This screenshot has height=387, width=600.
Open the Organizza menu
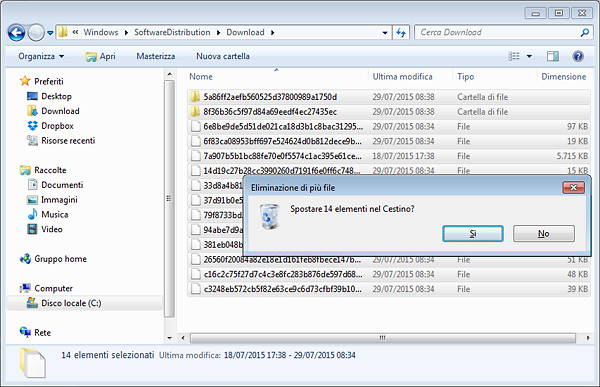pos(41,56)
